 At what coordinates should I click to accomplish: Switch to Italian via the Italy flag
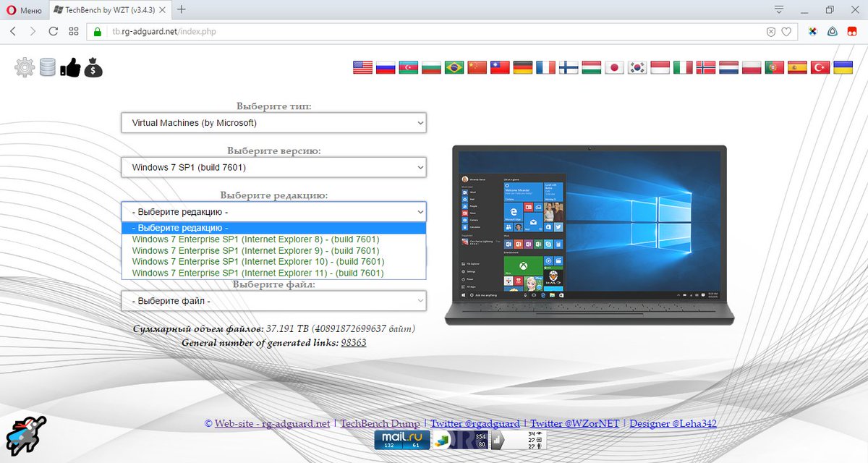(683, 67)
